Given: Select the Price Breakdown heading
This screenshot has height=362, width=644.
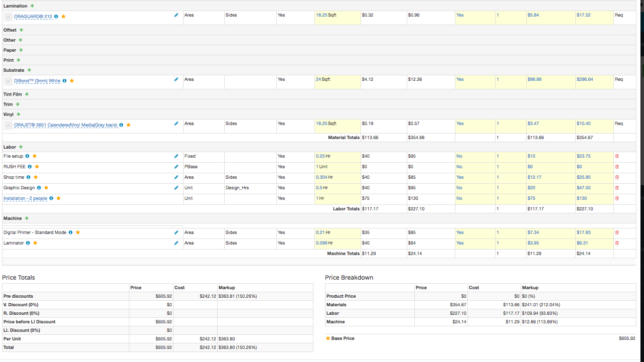Looking at the screenshot, I should click(349, 278).
